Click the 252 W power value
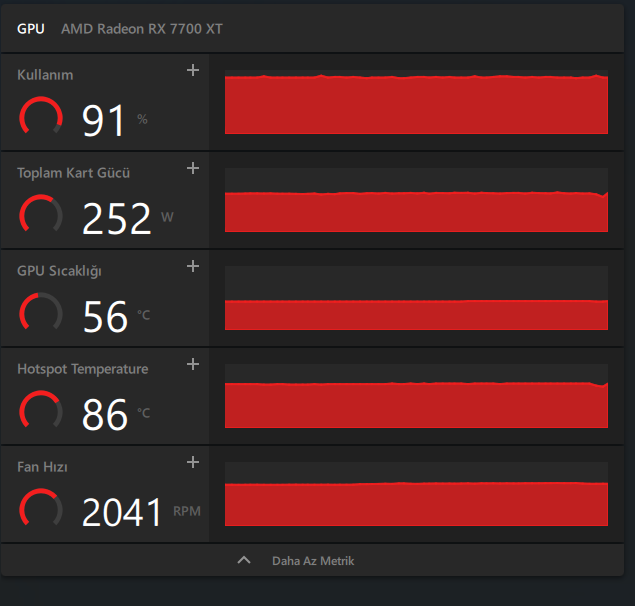The image size is (635, 606). (x=128, y=218)
